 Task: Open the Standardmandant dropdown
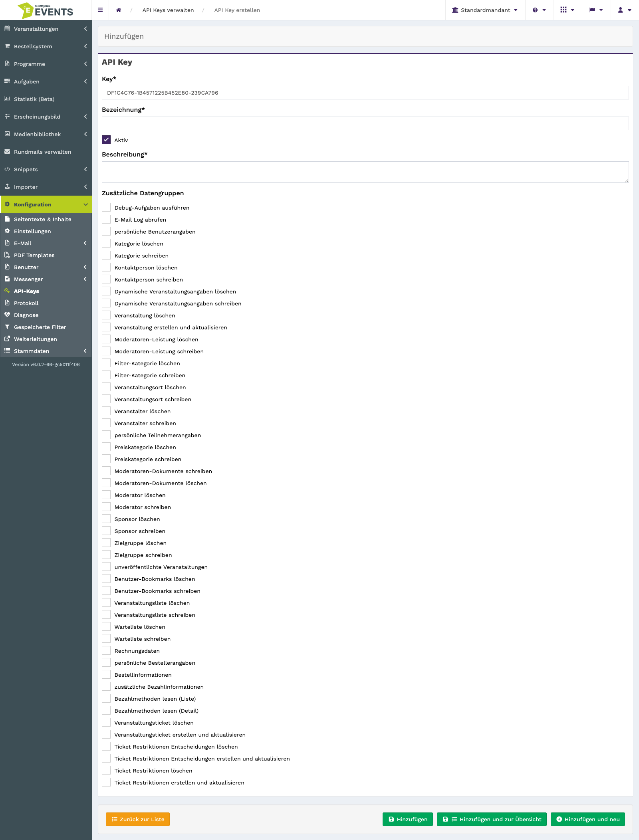[485, 10]
